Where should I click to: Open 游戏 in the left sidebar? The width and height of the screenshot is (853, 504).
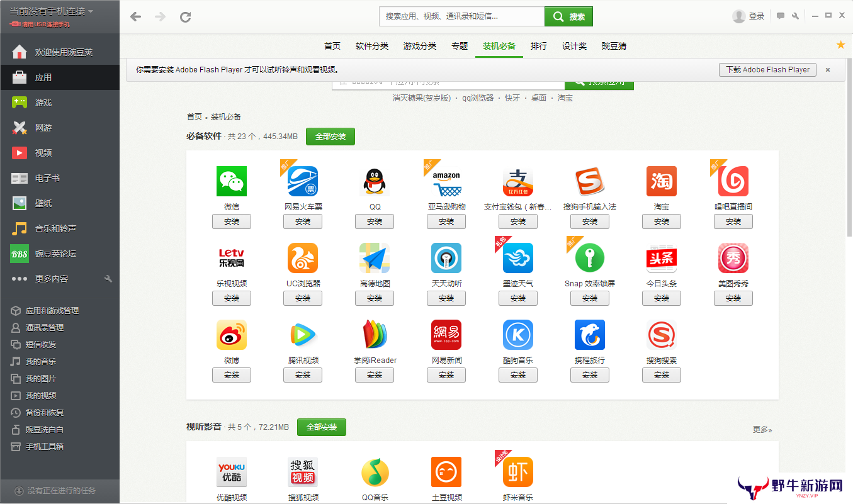(x=60, y=103)
